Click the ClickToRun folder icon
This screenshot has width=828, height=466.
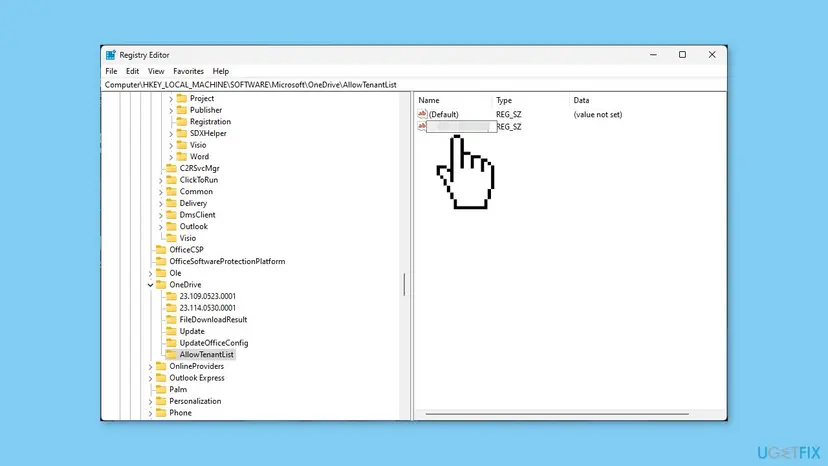coord(171,180)
